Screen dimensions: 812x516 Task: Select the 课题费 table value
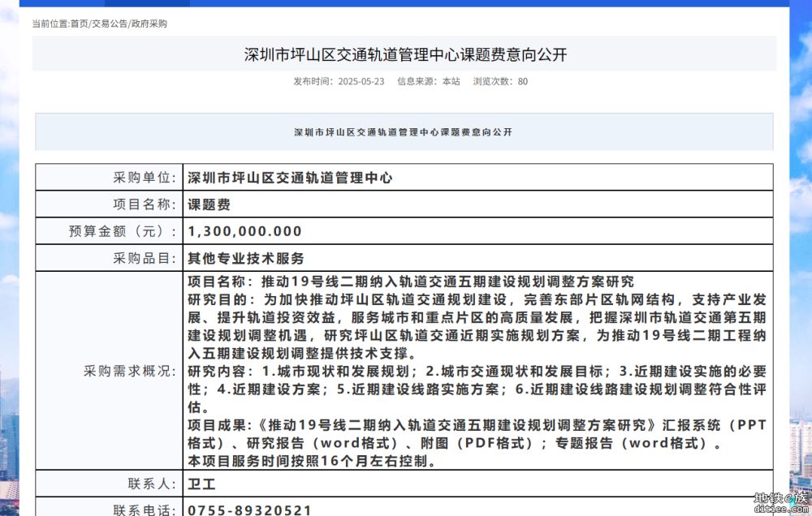(x=209, y=205)
